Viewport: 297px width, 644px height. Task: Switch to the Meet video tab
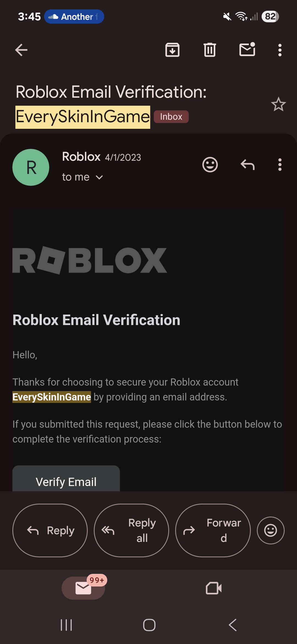click(x=214, y=588)
